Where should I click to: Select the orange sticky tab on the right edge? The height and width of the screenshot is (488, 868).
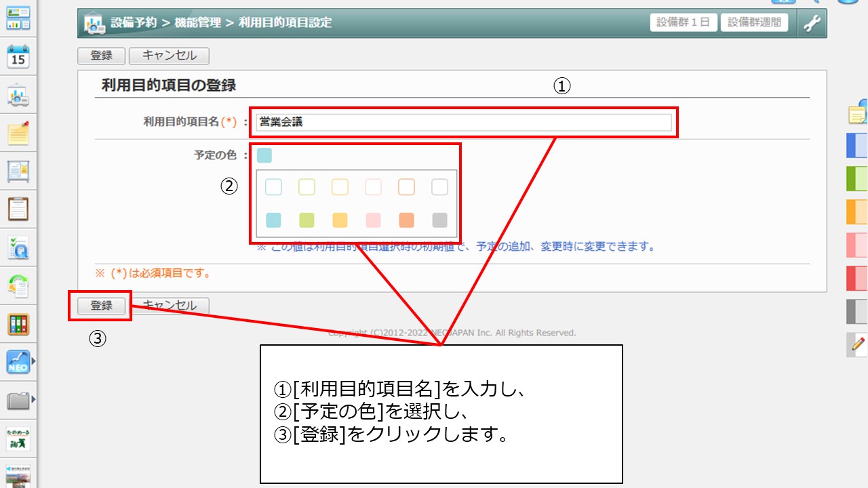pyautogui.click(x=857, y=211)
